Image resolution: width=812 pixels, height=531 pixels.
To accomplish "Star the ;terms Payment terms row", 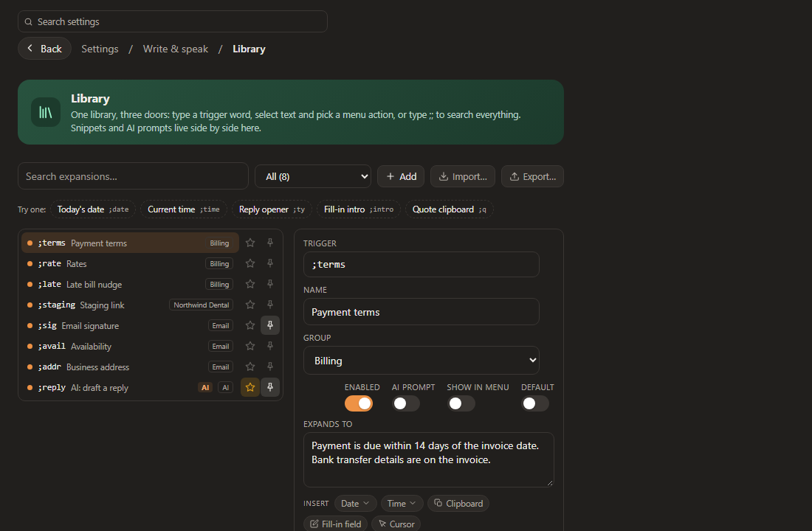I will pyautogui.click(x=250, y=243).
